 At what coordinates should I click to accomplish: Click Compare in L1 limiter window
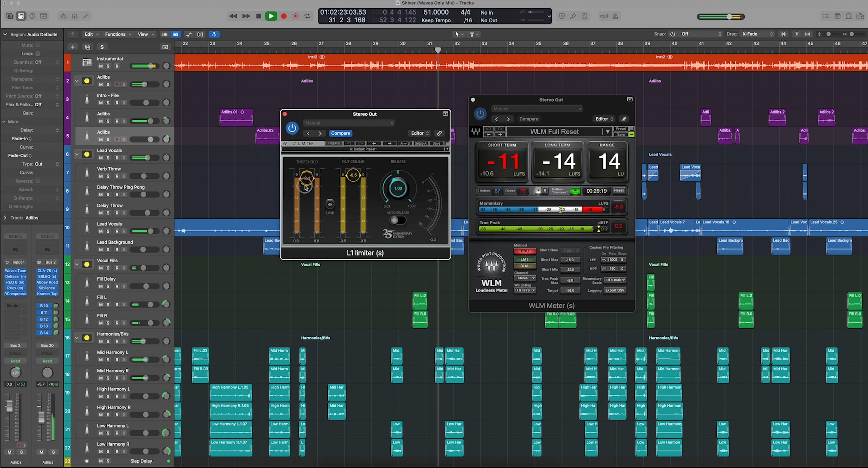340,133
